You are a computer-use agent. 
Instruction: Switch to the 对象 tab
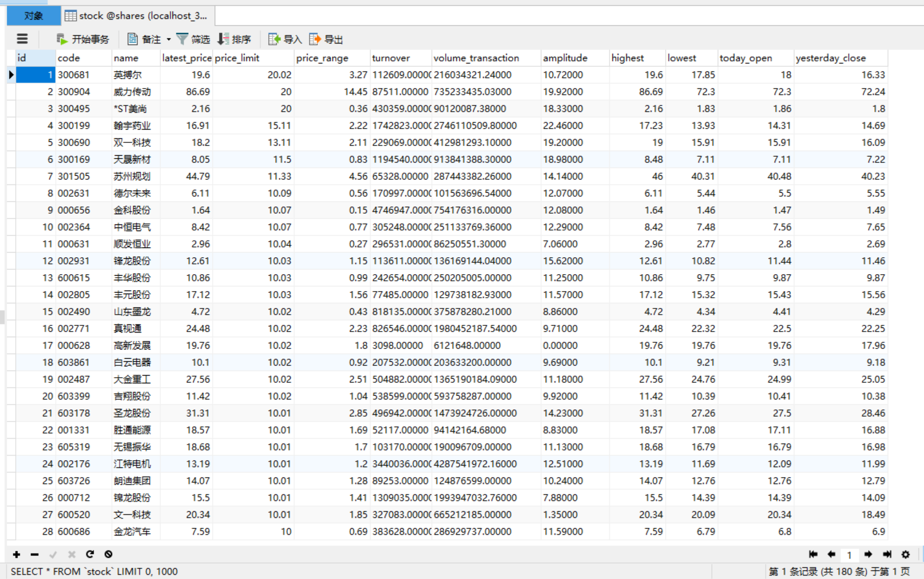coord(34,16)
